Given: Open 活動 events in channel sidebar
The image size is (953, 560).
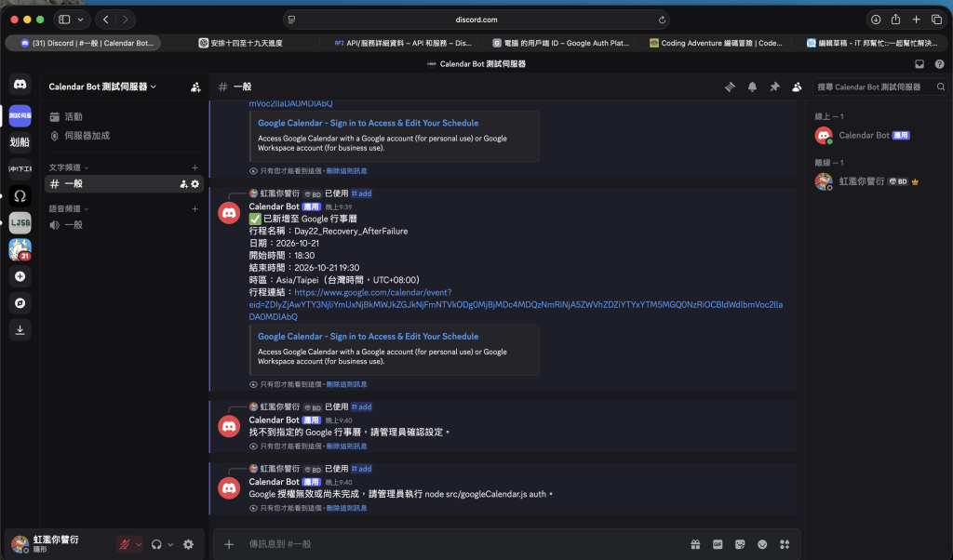Looking at the screenshot, I should tap(122, 116).
